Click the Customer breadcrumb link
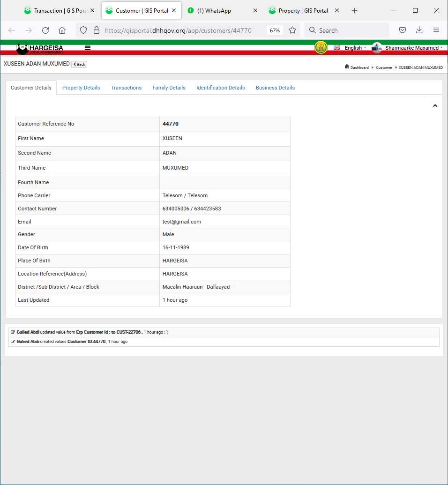448x485 pixels. click(384, 67)
